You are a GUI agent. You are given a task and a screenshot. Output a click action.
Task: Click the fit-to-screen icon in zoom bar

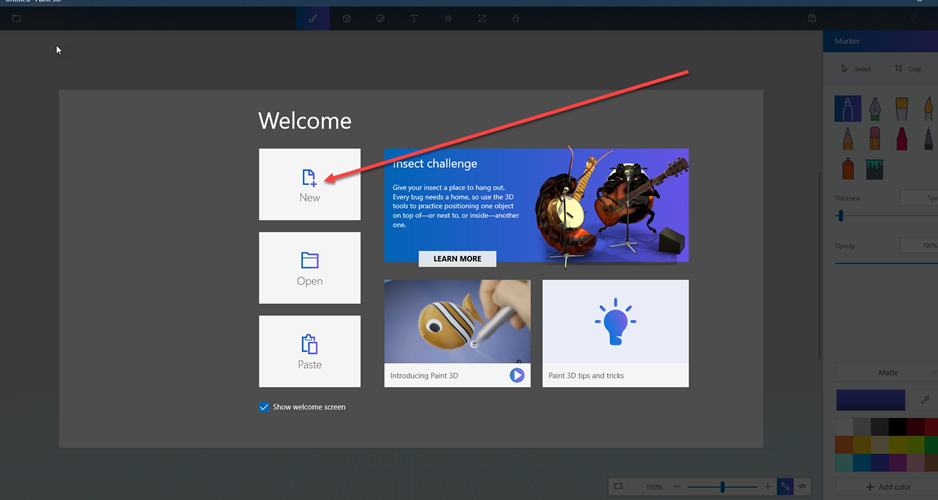(x=619, y=487)
